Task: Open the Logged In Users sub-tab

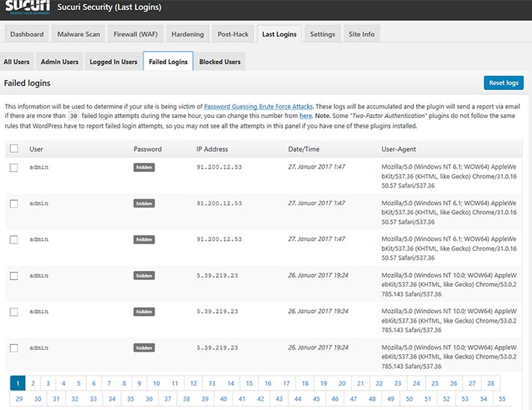Action: pos(114,62)
